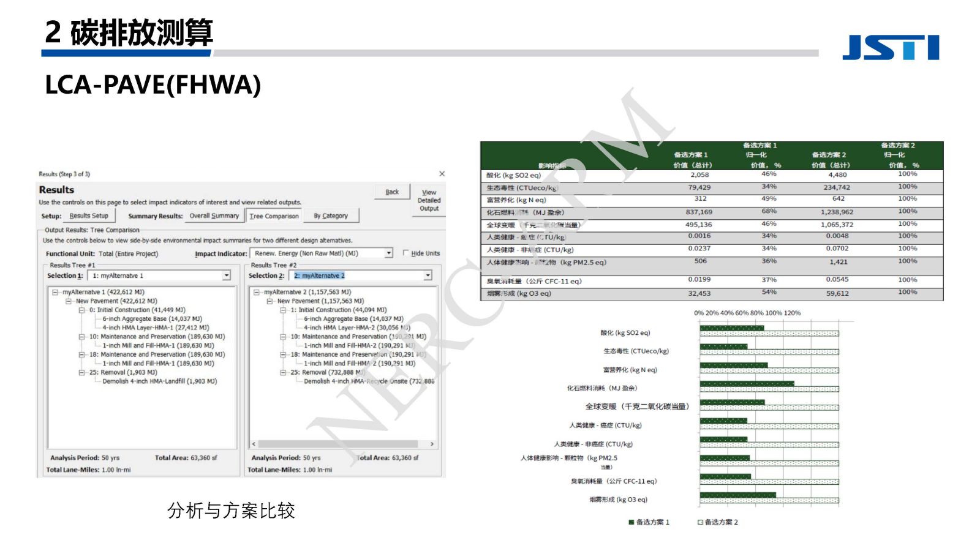Open View Detailed Output
The width and height of the screenshot is (980, 551).
429,200
